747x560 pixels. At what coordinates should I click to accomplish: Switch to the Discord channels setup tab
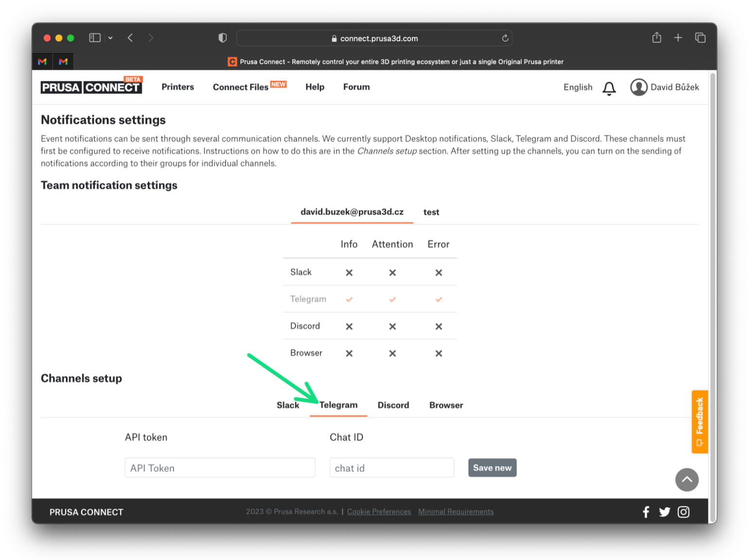click(393, 405)
